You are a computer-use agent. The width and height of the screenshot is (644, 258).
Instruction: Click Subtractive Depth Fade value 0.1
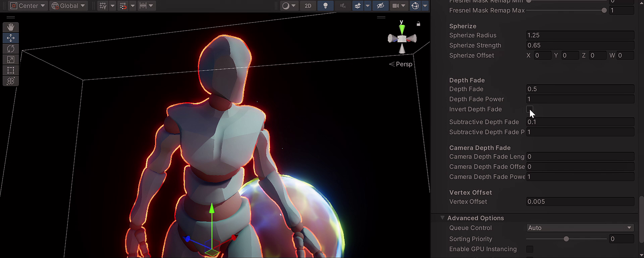[x=580, y=122]
